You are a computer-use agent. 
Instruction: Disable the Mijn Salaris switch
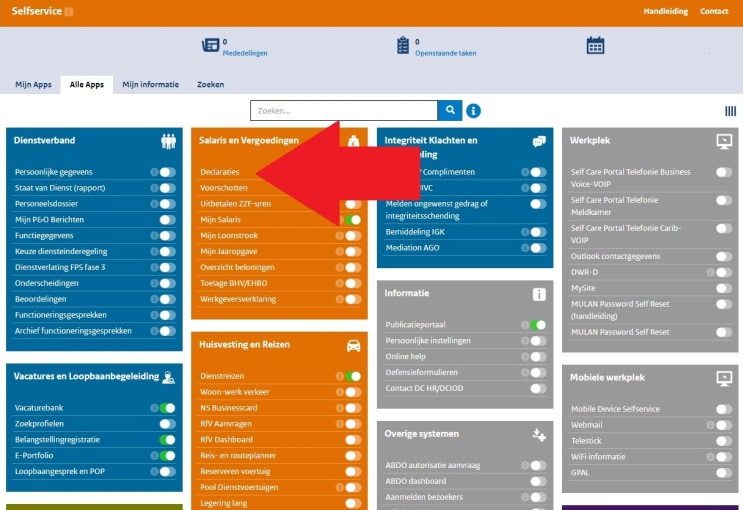point(353,219)
